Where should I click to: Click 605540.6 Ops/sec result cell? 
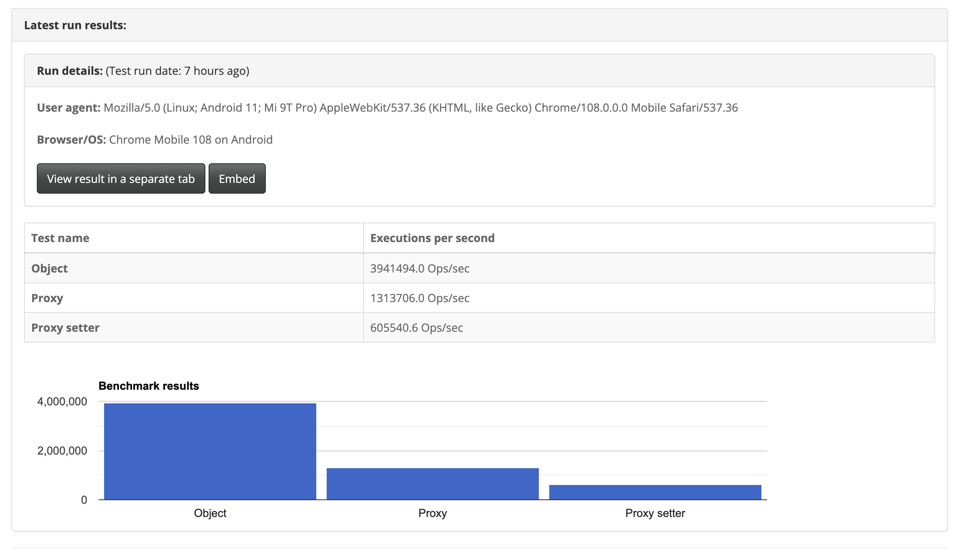416,328
